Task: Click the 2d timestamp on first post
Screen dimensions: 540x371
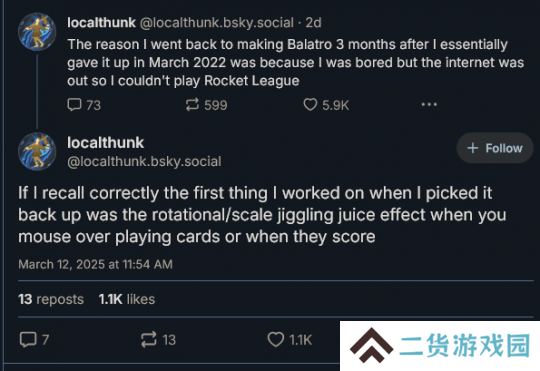Action: (313, 23)
